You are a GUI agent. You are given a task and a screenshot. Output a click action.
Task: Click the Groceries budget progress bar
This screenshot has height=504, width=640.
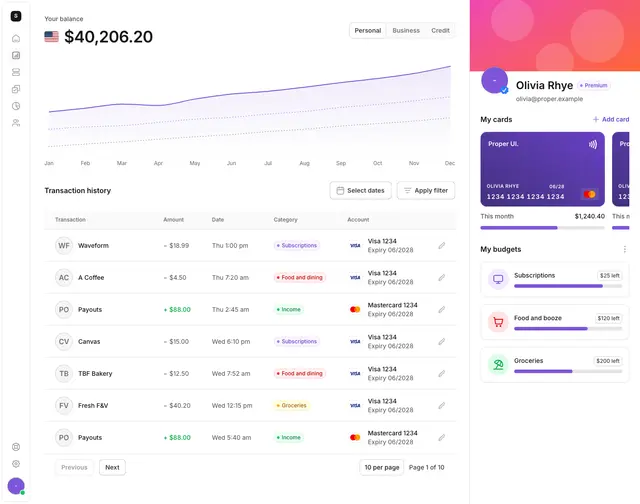click(x=568, y=371)
